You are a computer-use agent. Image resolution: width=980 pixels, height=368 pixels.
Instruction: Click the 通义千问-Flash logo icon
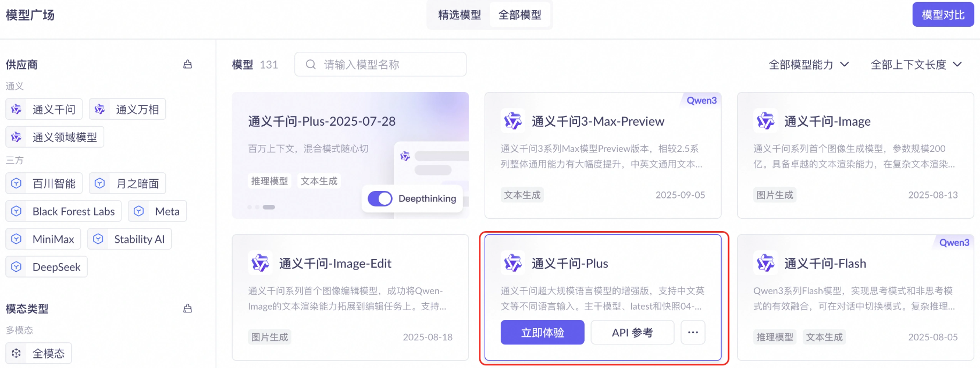765,263
